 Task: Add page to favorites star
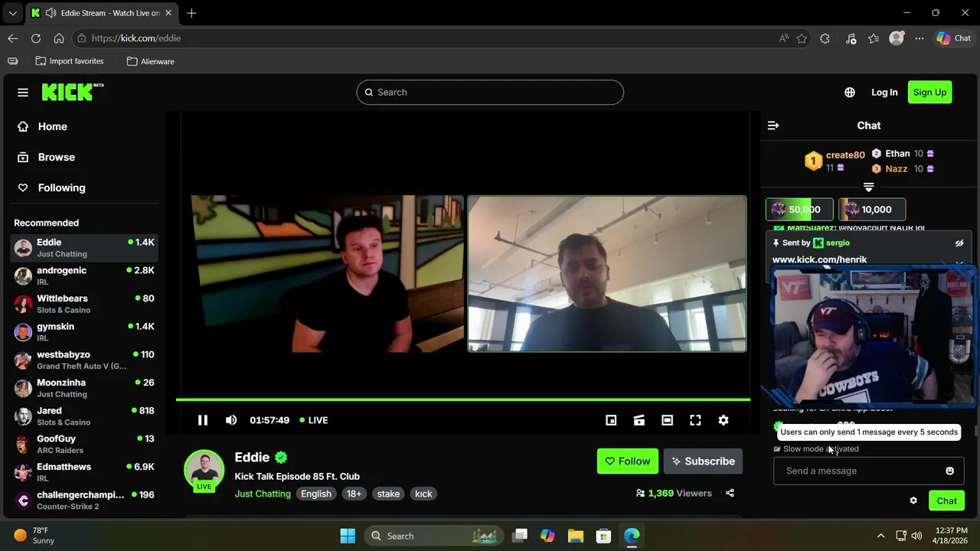[x=802, y=38]
